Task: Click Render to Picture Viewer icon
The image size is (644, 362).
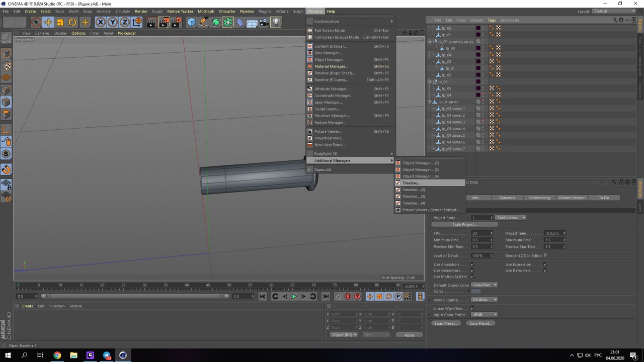Action: pos(164,22)
